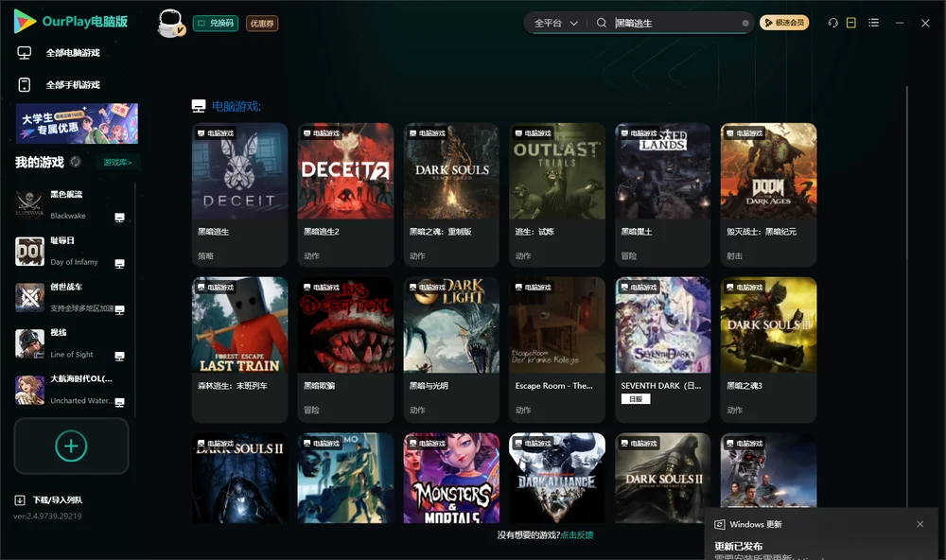
Task: Open the Dark Souls III 黑暗之魂3 card
Action: click(768, 349)
